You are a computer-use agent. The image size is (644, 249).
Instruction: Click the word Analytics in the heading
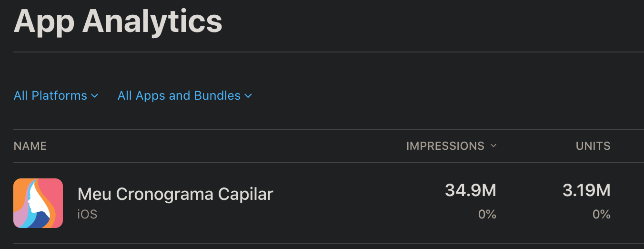(x=152, y=21)
